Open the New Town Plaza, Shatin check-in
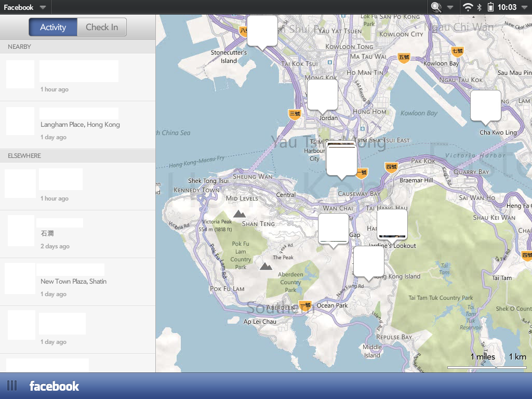532x399 pixels. coord(78,282)
